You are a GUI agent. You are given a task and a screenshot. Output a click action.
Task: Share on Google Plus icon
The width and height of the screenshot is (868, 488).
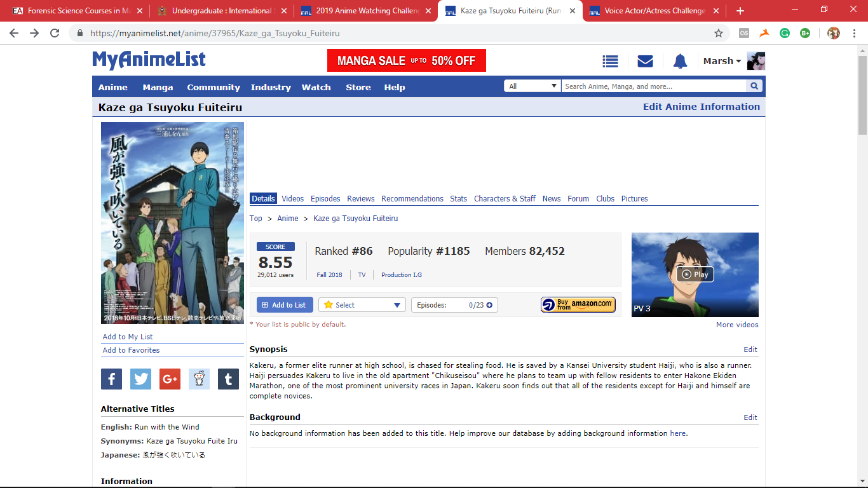pyautogui.click(x=170, y=379)
